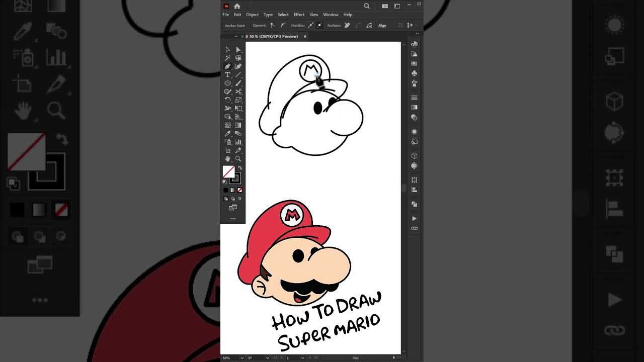The height and width of the screenshot is (362, 644).
Task: Select the Scissors tool
Action: click(238, 92)
